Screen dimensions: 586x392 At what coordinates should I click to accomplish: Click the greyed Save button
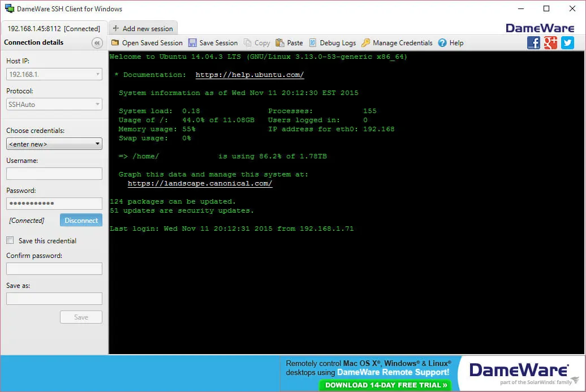click(x=81, y=317)
